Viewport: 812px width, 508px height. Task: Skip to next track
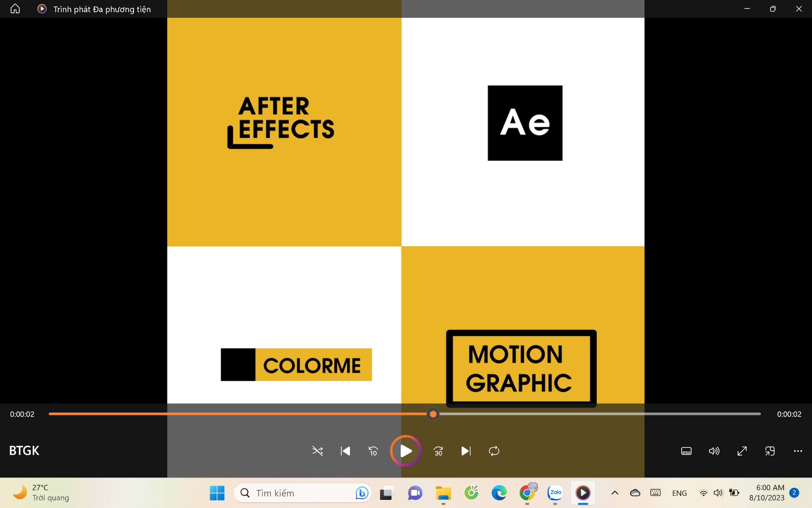tap(466, 451)
